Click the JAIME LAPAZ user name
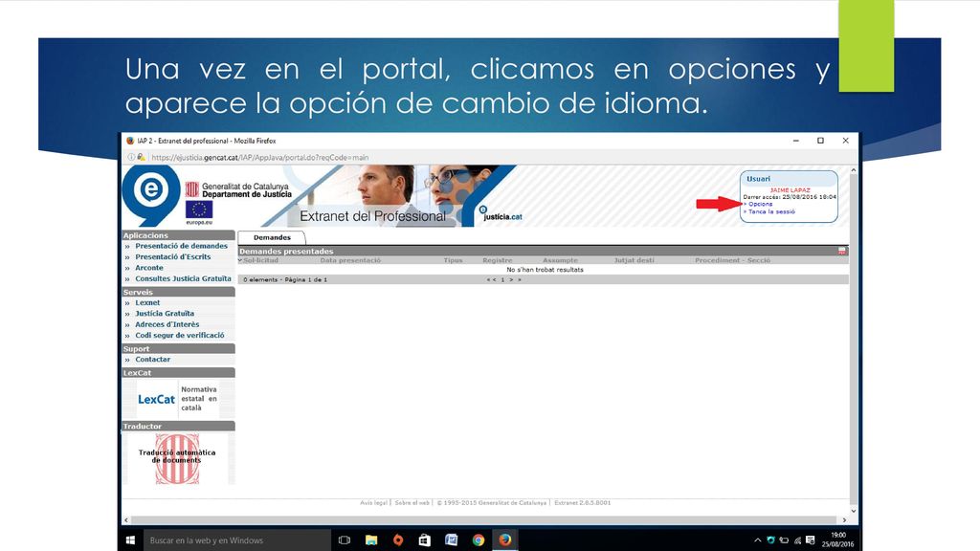980x551 pixels. 790,190
